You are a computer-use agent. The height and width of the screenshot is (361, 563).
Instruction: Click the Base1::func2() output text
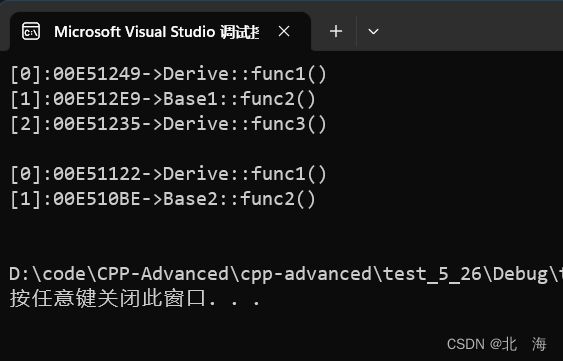239,99
